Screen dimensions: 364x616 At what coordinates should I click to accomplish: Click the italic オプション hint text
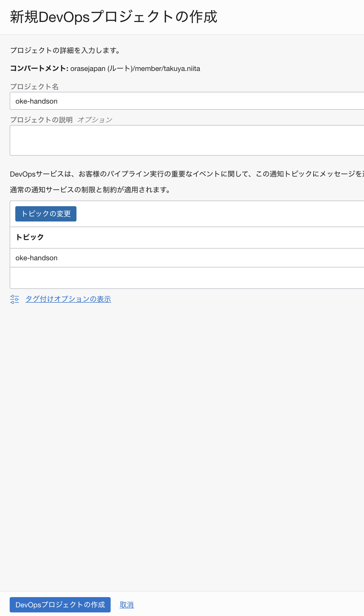coord(95,120)
